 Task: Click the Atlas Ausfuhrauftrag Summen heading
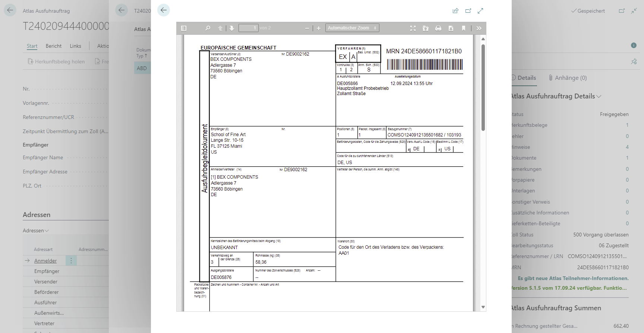[556, 308]
